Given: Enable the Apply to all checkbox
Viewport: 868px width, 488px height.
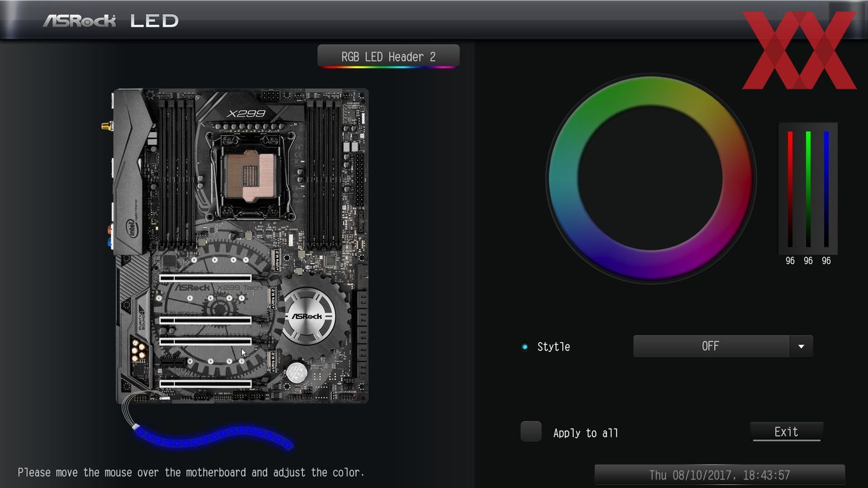Looking at the screenshot, I should click(531, 432).
